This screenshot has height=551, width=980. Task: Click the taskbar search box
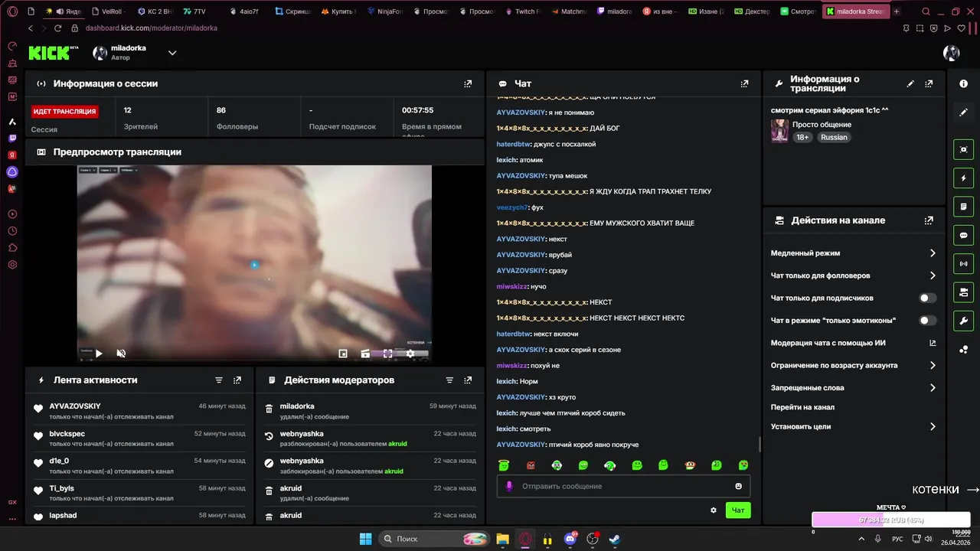tap(434, 539)
